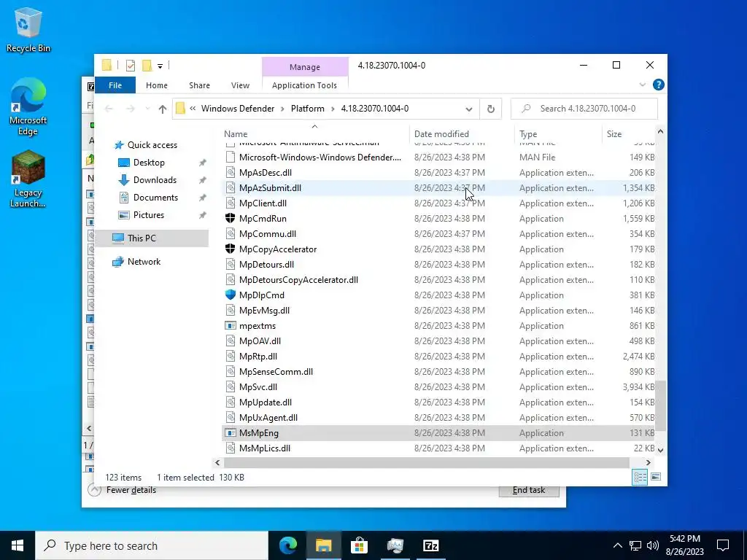
Task: Refresh the current folder view
Action: tap(491, 109)
